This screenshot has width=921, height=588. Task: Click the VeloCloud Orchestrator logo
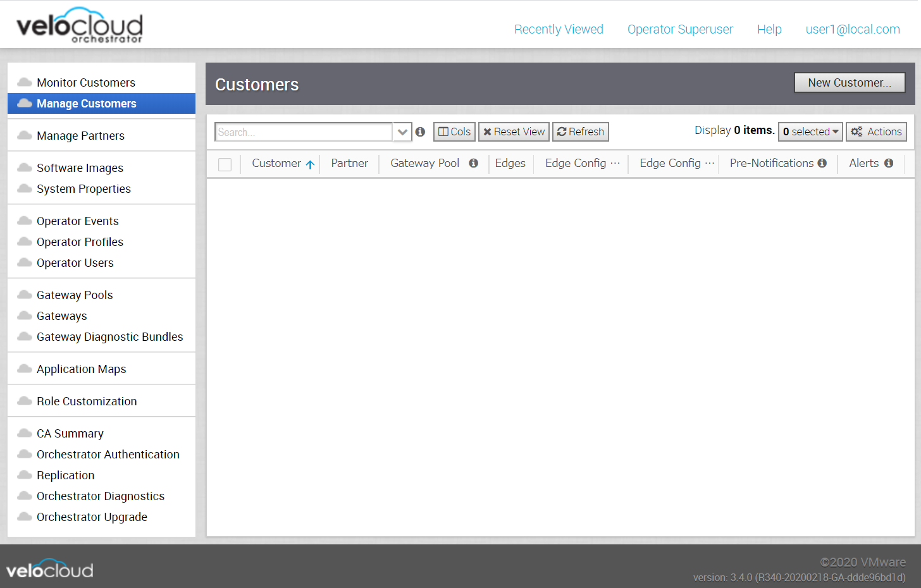coord(80,26)
